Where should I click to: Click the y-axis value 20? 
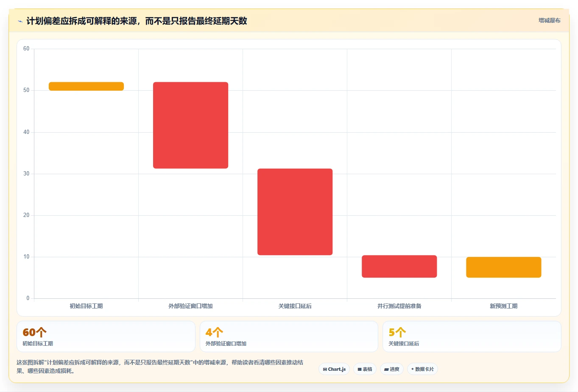click(26, 215)
